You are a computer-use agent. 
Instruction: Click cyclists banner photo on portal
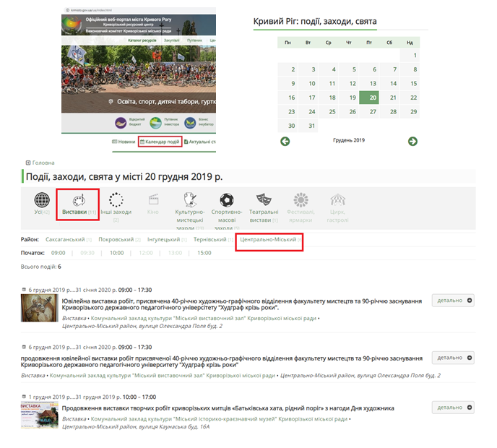pyautogui.click(x=139, y=79)
